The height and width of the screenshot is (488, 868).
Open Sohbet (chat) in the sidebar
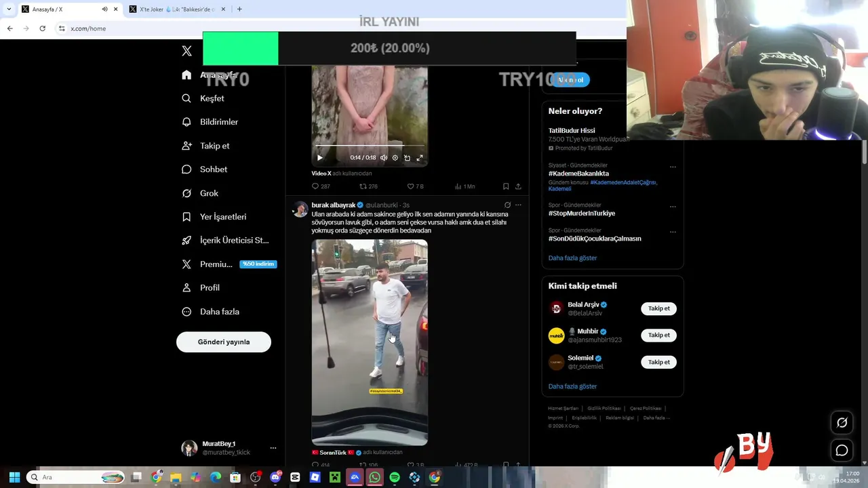click(x=204, y=169)
